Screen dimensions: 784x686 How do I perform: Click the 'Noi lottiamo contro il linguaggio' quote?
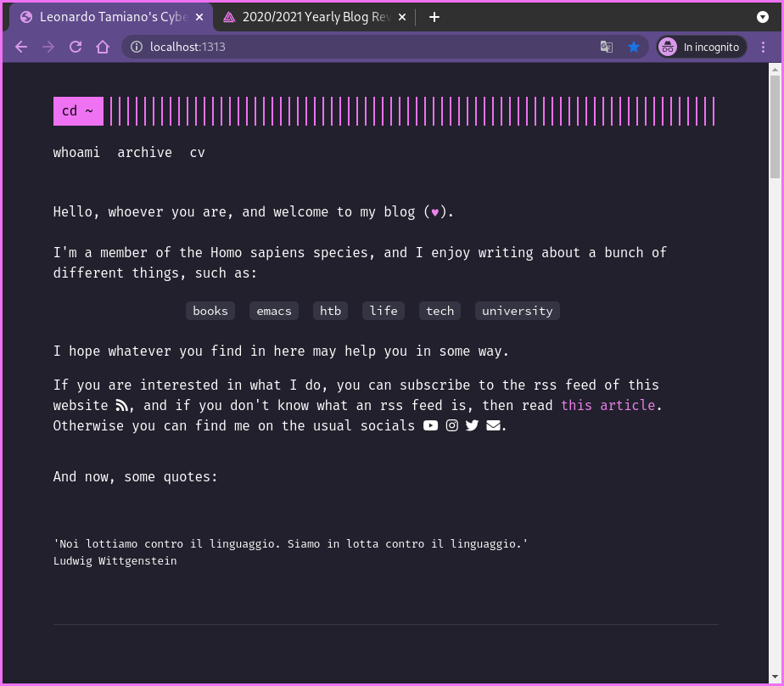[x=290, y=544]
